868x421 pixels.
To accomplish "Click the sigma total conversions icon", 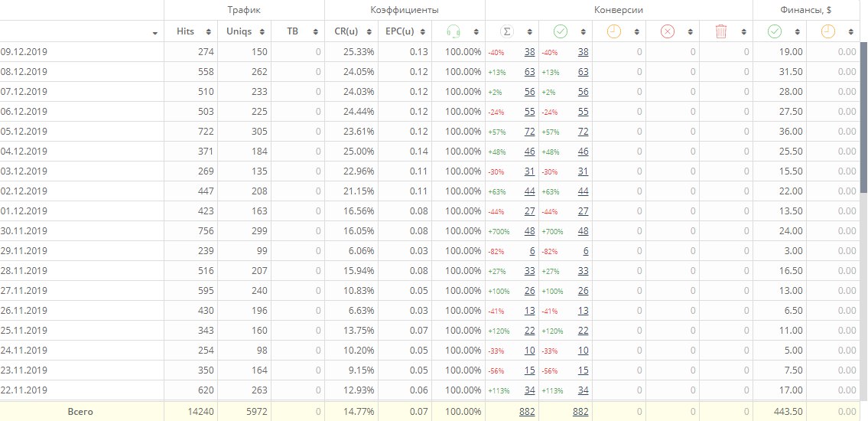I will [506, 31].
